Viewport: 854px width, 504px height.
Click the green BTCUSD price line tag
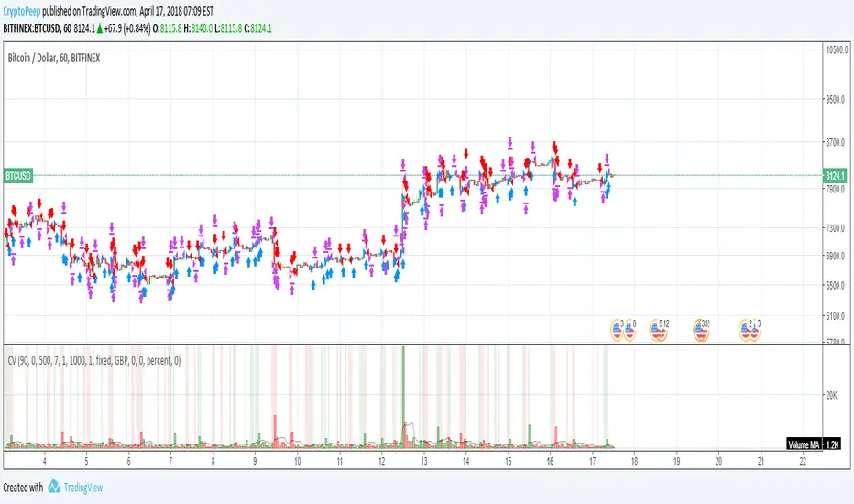coord(18,175)
